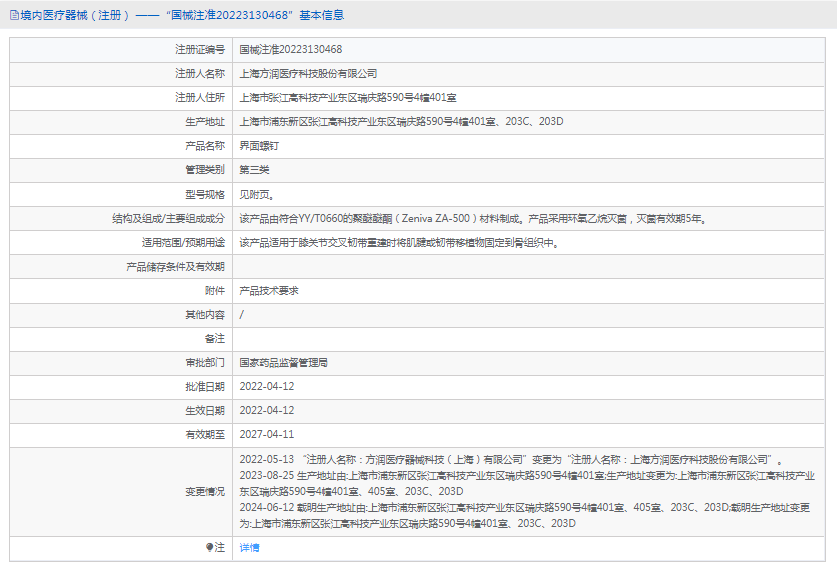Image resolution: width=837 pixels, height=564 pixels.
Task: Click the 注册人住所 address value
Action: 348,98
